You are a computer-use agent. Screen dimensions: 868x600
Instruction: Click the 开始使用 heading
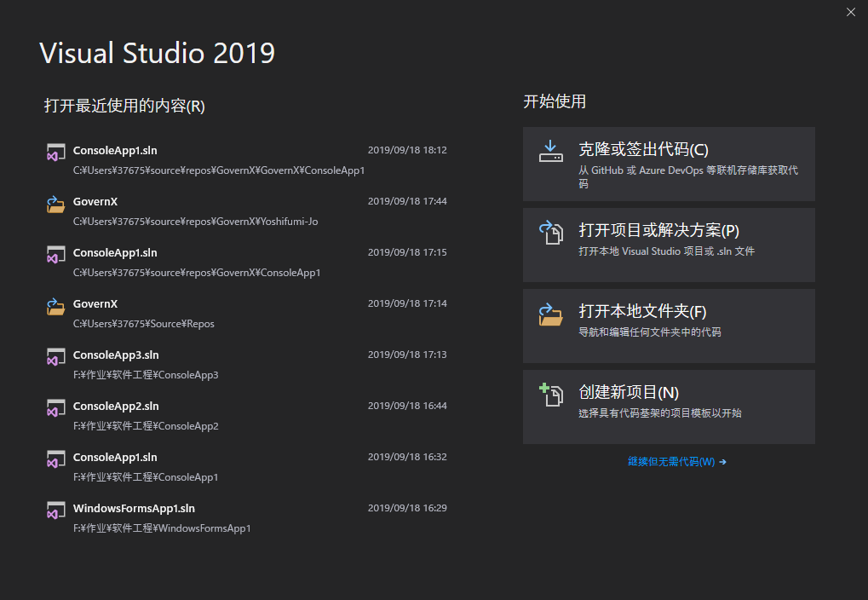coord(555,101)
